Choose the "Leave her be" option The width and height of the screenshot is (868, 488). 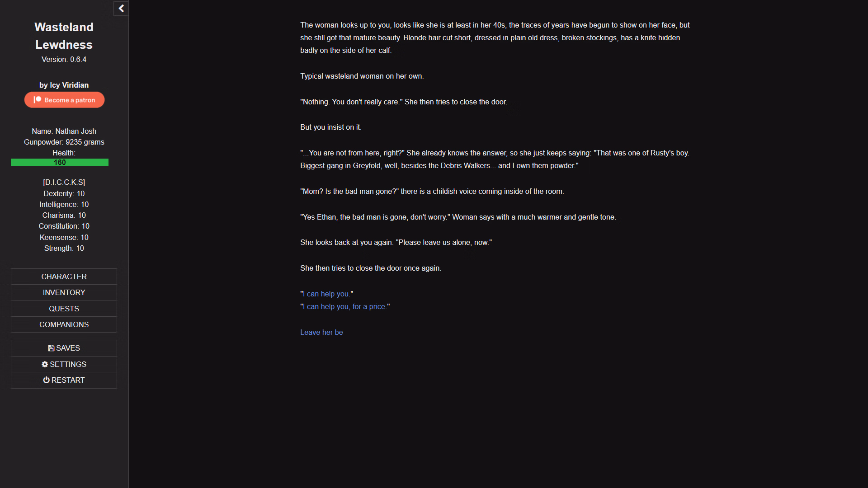pyautogui.click(x=321, y=332)
